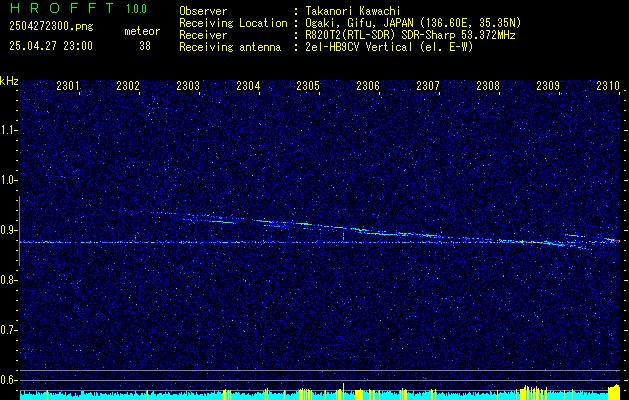This screenshot has height=400, width=629.
Task: Click the HROFFT program title
Action: pos(61,8)
